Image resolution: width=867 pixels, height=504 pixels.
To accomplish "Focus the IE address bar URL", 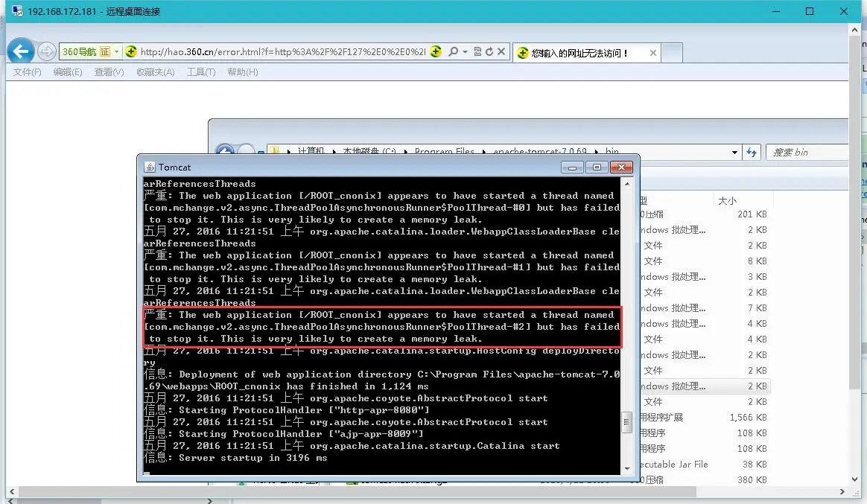I will pyautogui.click(x=282, y=52).
